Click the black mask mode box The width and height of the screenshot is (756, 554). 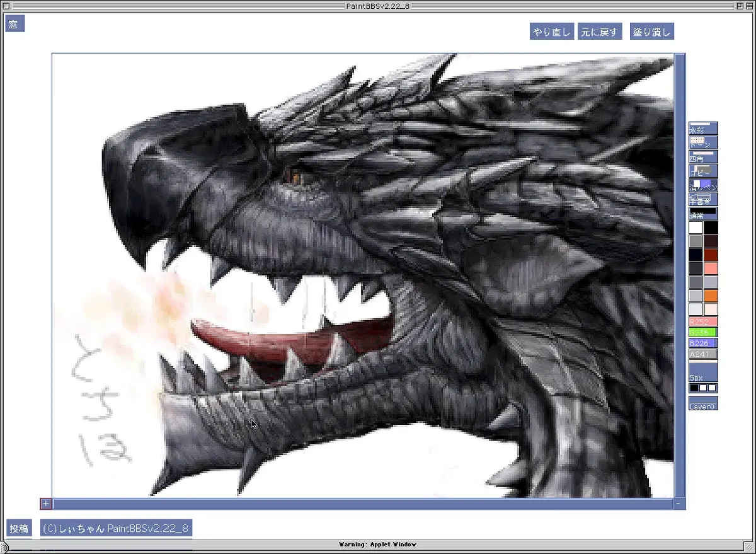click(694, 388)
